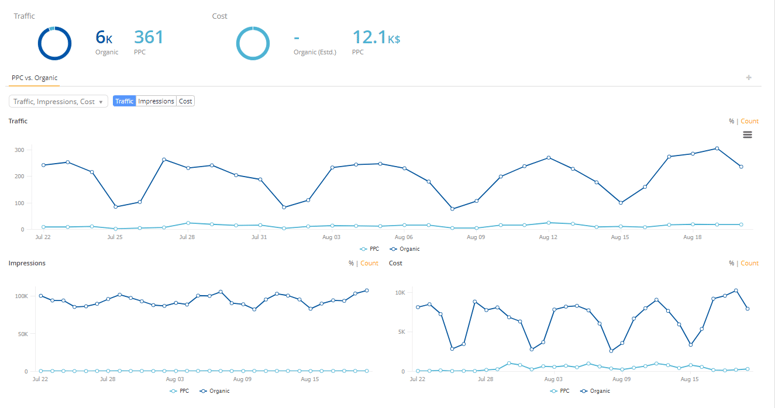Screen dimensions: 775x408
Task: Select the Cost toggle button
Action: tap(185, 101)
